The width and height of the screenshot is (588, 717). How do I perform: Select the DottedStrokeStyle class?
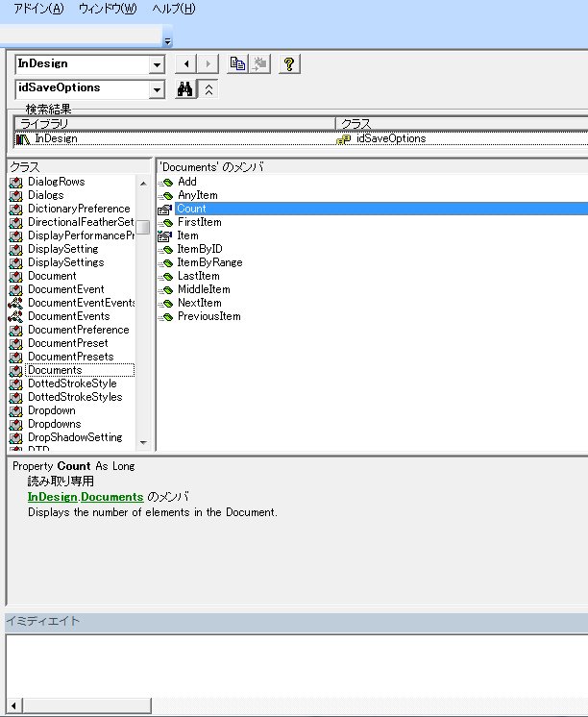[72, 383]
